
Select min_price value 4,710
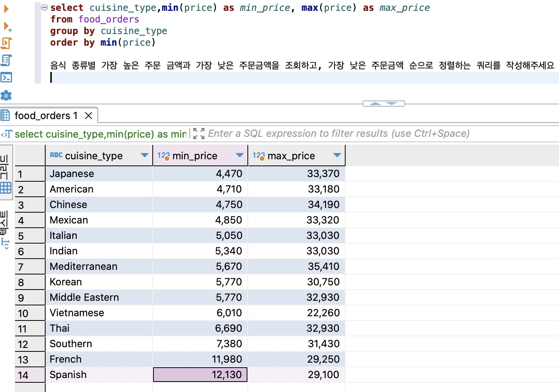point(200,189)
